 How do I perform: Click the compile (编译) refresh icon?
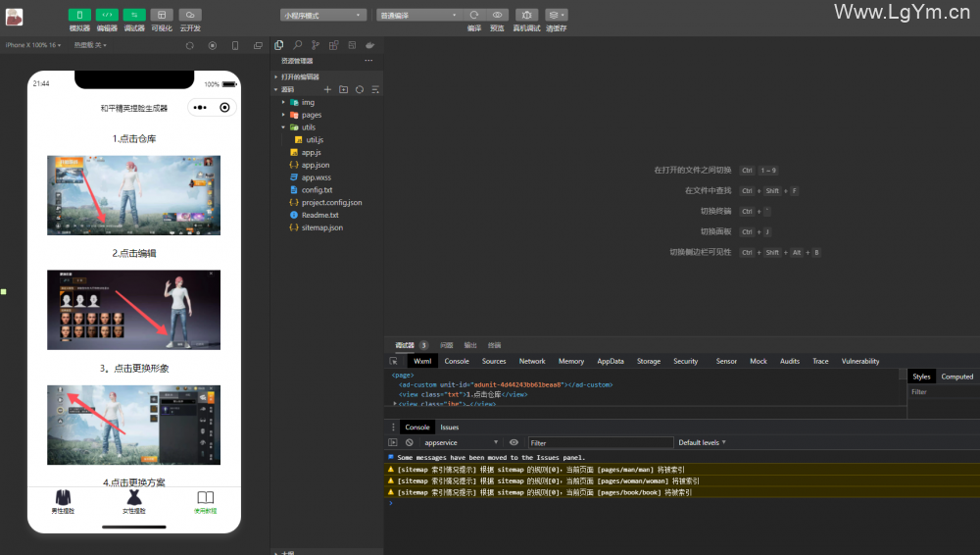point(474,15)
